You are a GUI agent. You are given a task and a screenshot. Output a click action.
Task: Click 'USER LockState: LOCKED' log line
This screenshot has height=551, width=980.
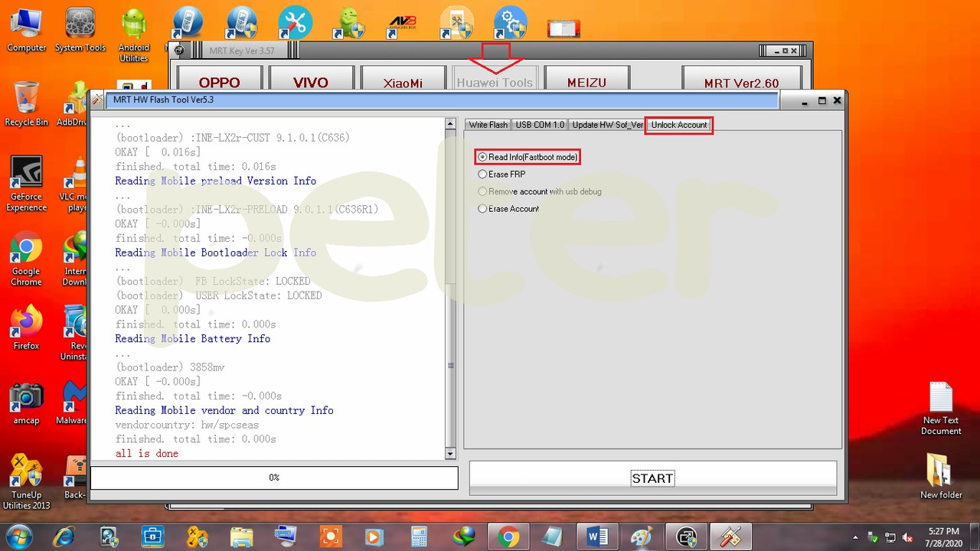tap(259, 295)
